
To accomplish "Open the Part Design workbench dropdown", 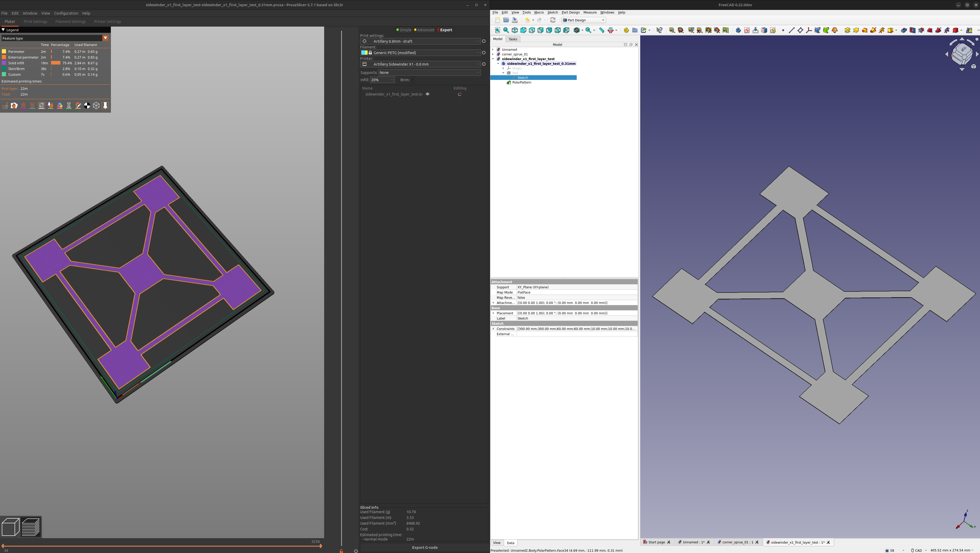I will click(x=583, y=20).
